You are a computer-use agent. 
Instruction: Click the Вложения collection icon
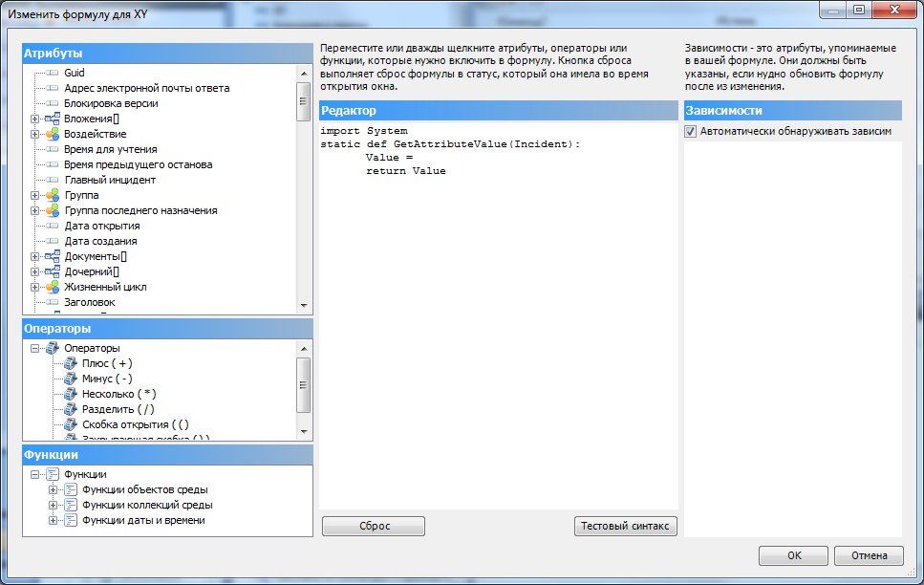click(x=52, y=119)
